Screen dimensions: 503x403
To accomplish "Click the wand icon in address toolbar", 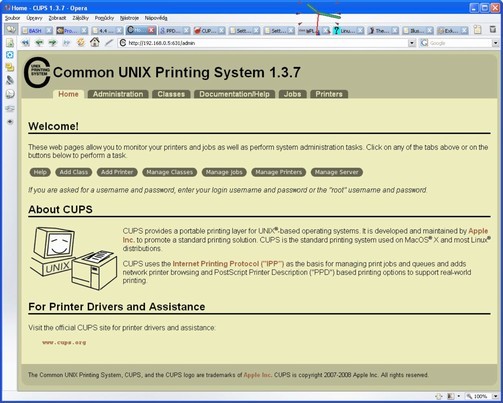I will 109,43.
